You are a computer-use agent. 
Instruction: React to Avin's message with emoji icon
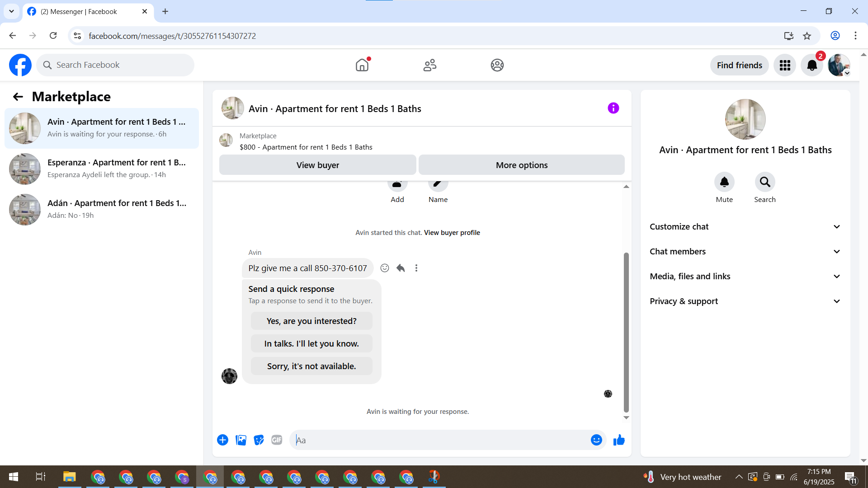(x=385, y=268)
